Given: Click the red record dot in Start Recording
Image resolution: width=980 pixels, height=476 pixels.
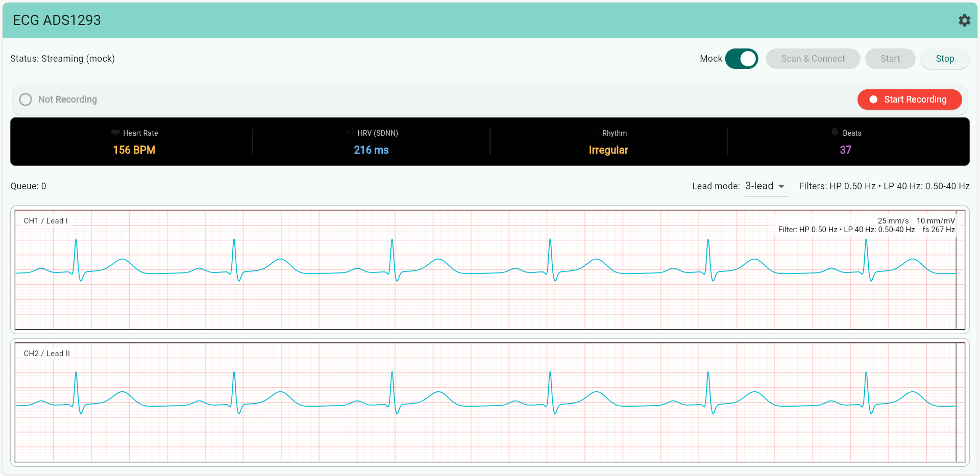Looking at the screenshot, I should pos(874,99).
